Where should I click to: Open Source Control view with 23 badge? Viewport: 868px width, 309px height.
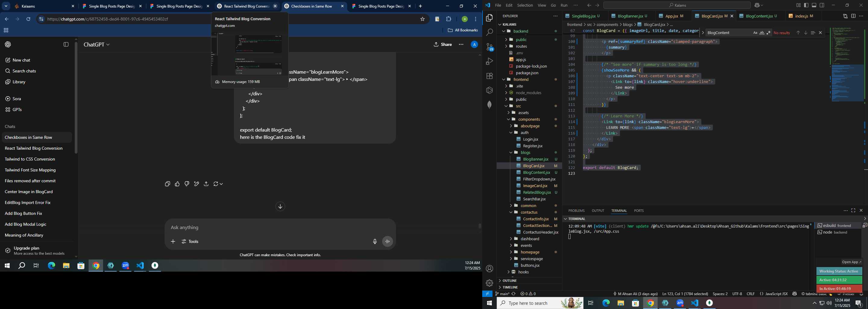[x=489, y=47]
